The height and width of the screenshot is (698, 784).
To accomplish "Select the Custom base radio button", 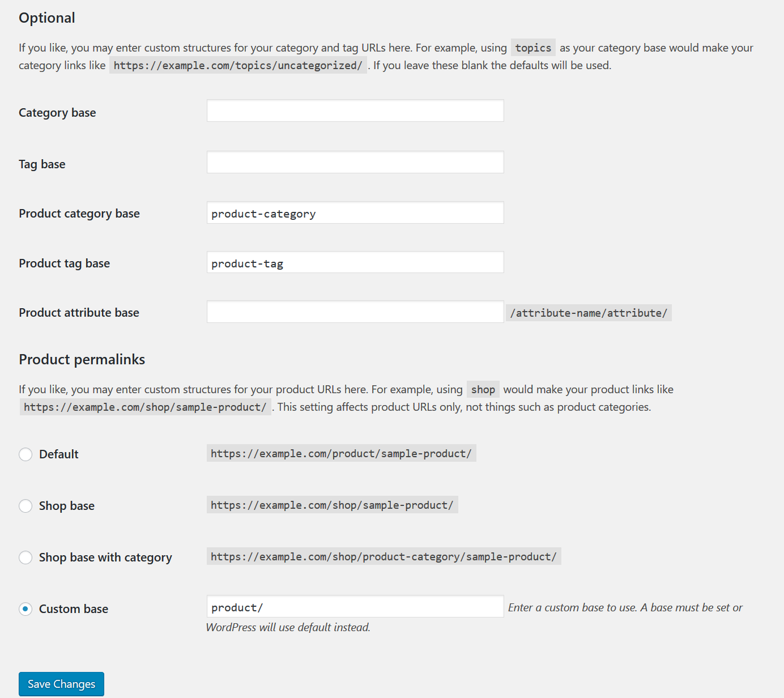I will coord(25,609).
